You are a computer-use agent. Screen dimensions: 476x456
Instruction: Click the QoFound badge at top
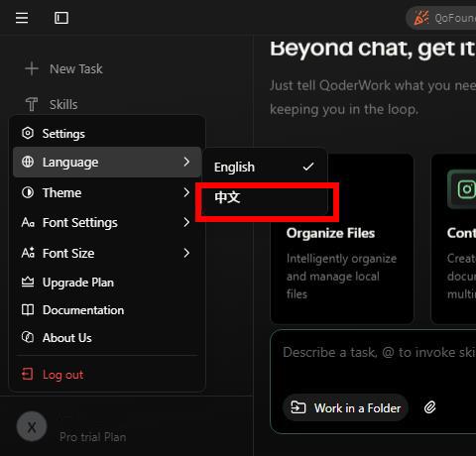tap(441, 18)
